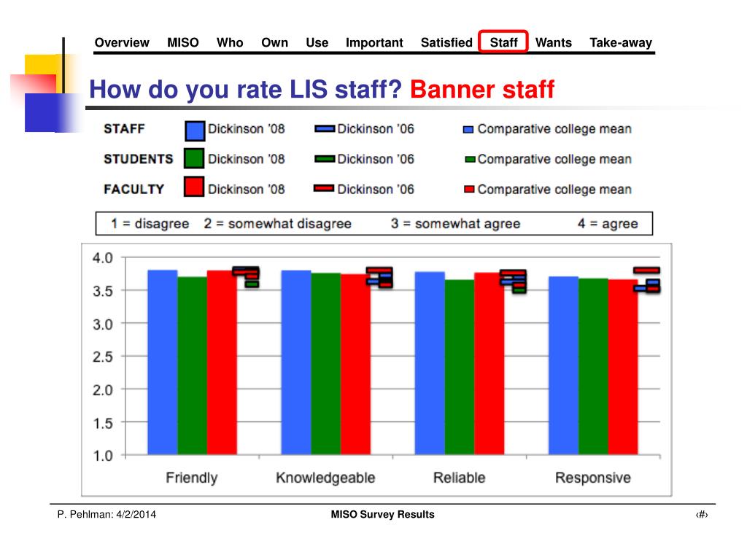Click the green Dickinson '06 legend marker
747x560 pixels.
(325, 159)
